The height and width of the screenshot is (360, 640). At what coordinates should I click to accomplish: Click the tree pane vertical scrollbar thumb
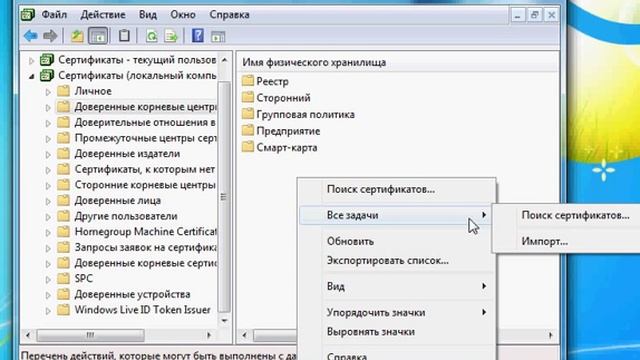click(224, 197)
